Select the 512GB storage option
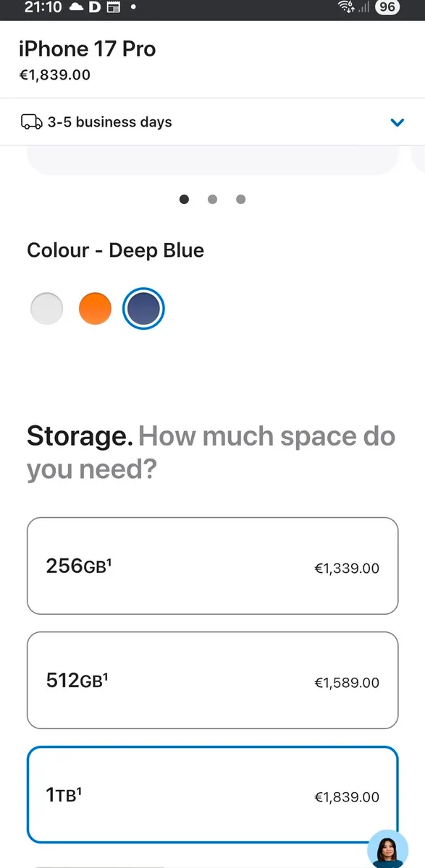 [213, 681]
